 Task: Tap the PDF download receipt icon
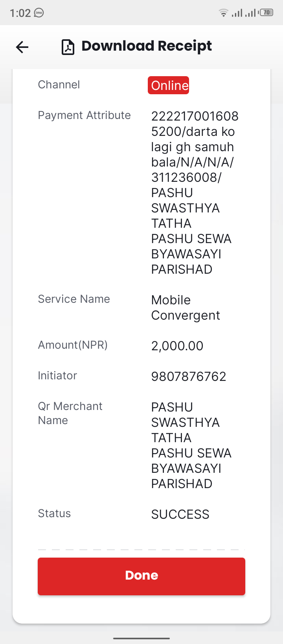point(68,47)
